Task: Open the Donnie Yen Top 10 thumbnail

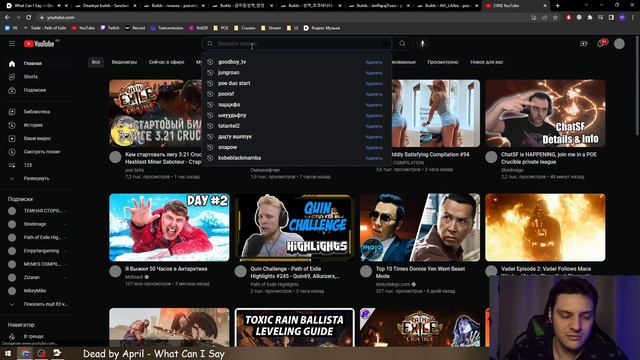Action: [x=420, y=227]
